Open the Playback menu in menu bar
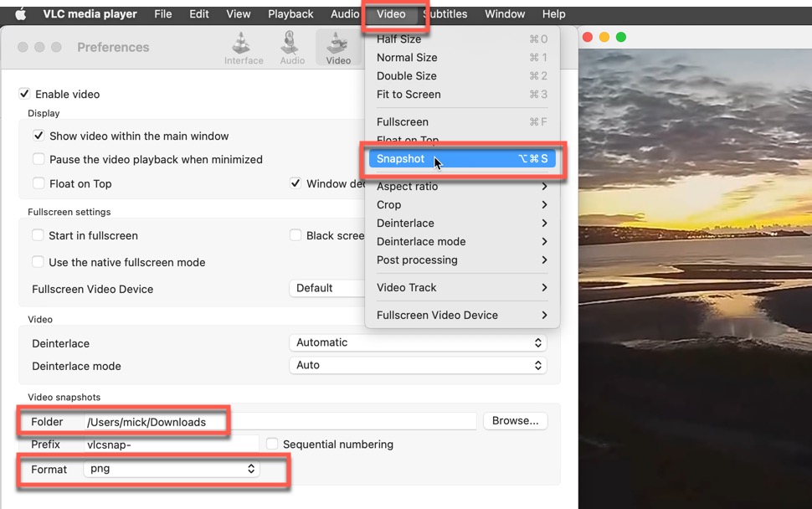The height and width of the screenshot is (509, 812). 290,14
